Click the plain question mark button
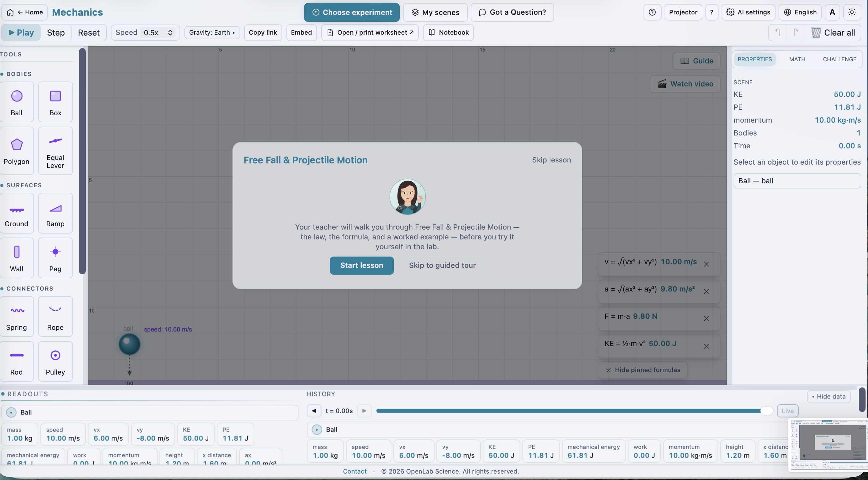Viewport: 868px width, 480px height. tap(712, 12)
